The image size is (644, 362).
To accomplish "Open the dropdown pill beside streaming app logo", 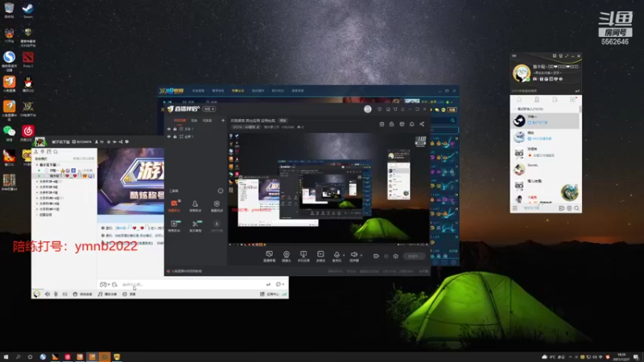I will click(209, 109).
